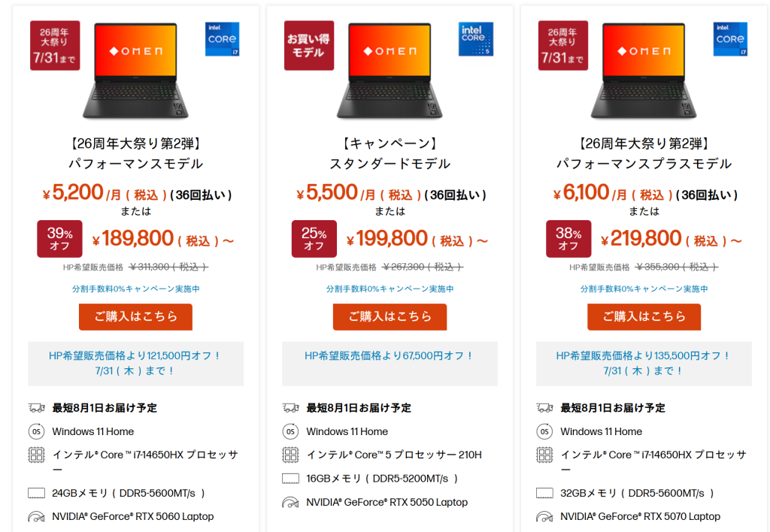The width and height of the screenshot is (770, 532).
Task: Click the Intel Core i7 badge on Performance model
Action: [x=222, y=39]
